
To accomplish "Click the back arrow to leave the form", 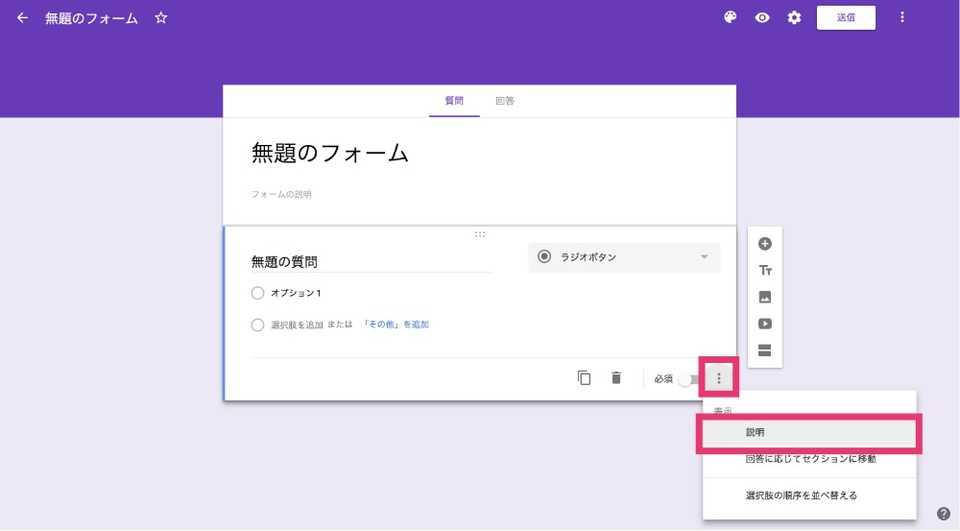I will coord(23,18).
